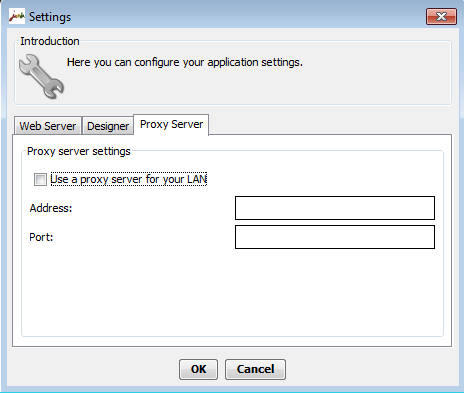Click the app icon in Settings title bar

tap(16, 16)
